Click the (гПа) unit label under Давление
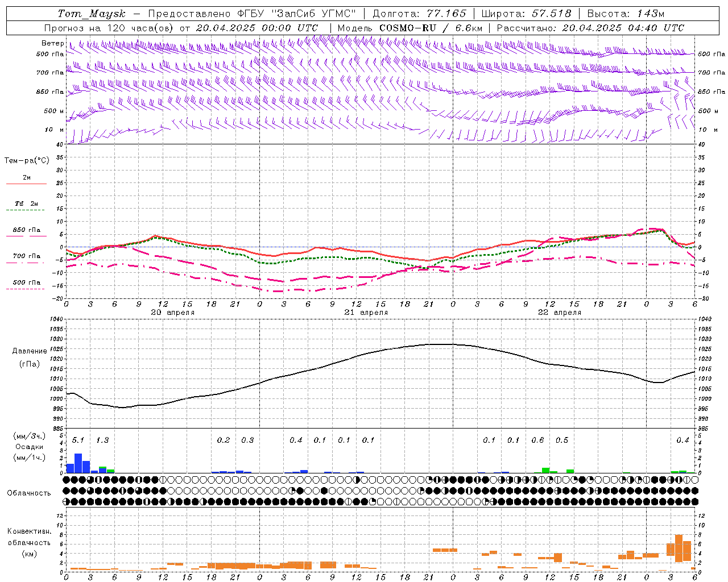Image resolution: width=728 pixels, height=582 pixels. 30,364
